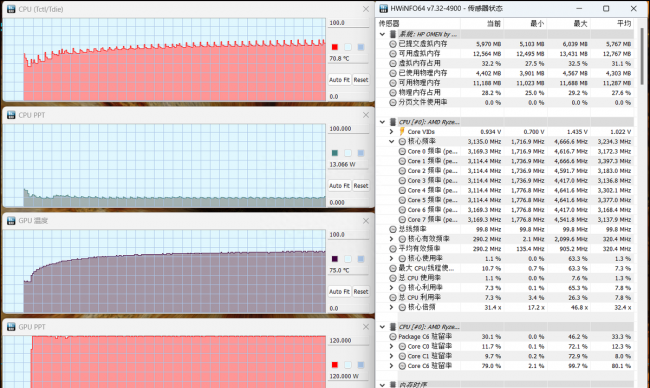Open the red line color swatch in CPU (Tctl/Tdie) graph
This screenshot has width=650, height=388.
(335, 47)
